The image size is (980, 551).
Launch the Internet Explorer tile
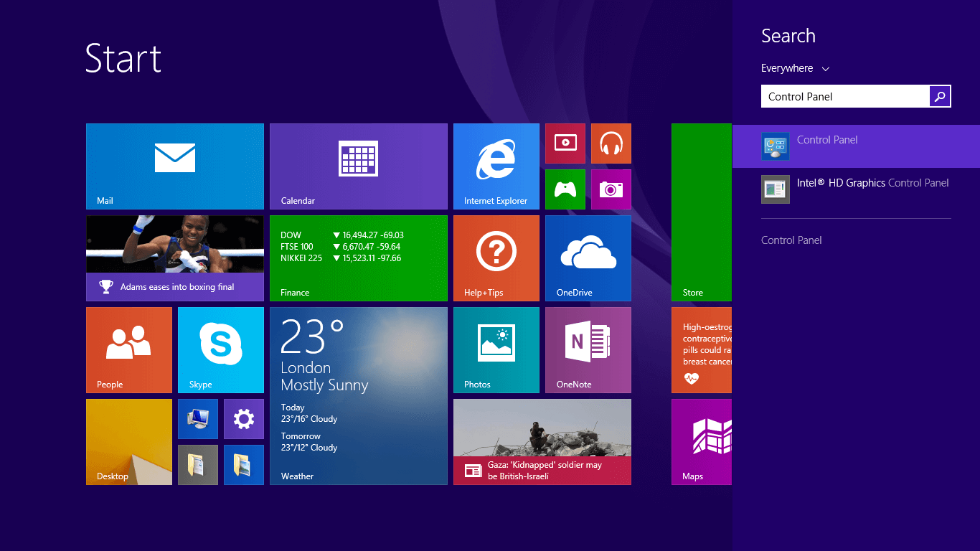click(496, 166)
